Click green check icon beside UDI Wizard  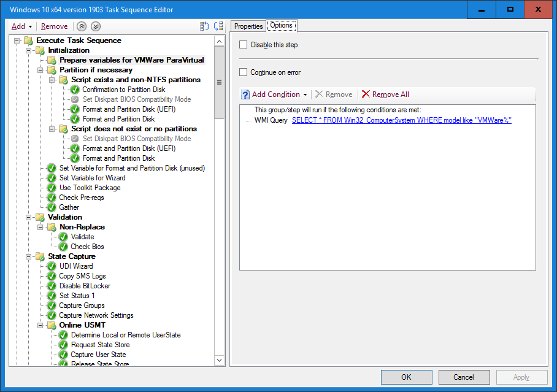52,266
